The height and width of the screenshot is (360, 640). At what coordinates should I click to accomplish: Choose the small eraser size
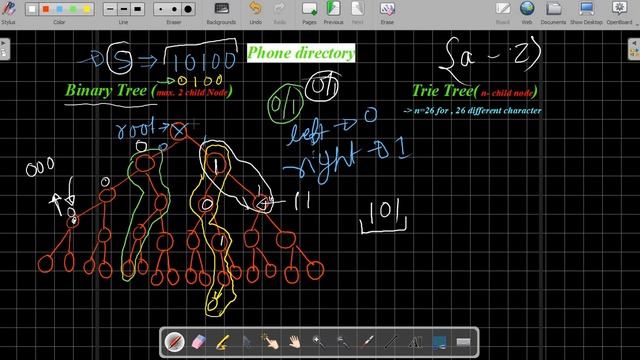pos(161,9)
